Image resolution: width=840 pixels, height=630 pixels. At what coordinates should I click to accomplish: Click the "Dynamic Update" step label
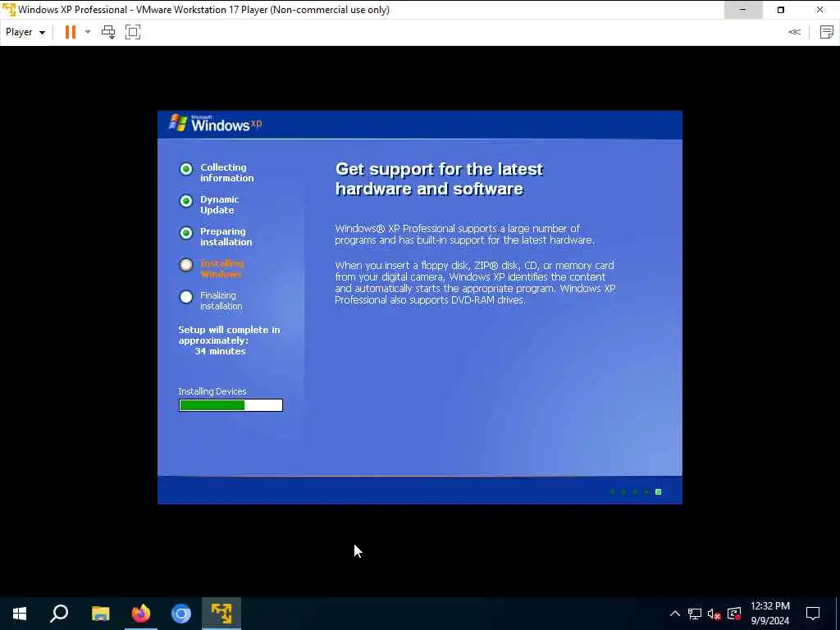point(220,204)
